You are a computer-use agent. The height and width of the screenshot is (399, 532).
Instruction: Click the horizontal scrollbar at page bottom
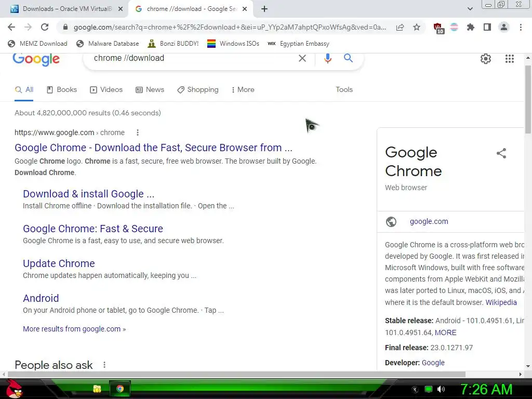click(x=236, y=374)
